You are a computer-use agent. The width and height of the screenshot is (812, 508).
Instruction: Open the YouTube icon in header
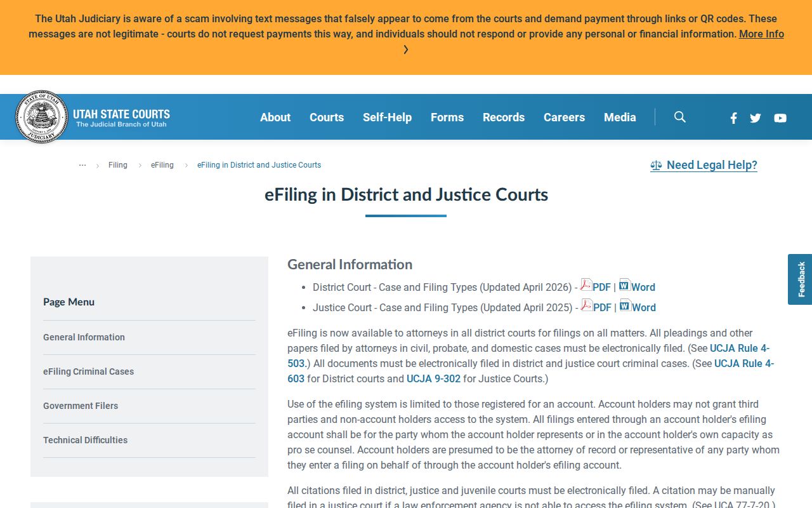point(780,117)
